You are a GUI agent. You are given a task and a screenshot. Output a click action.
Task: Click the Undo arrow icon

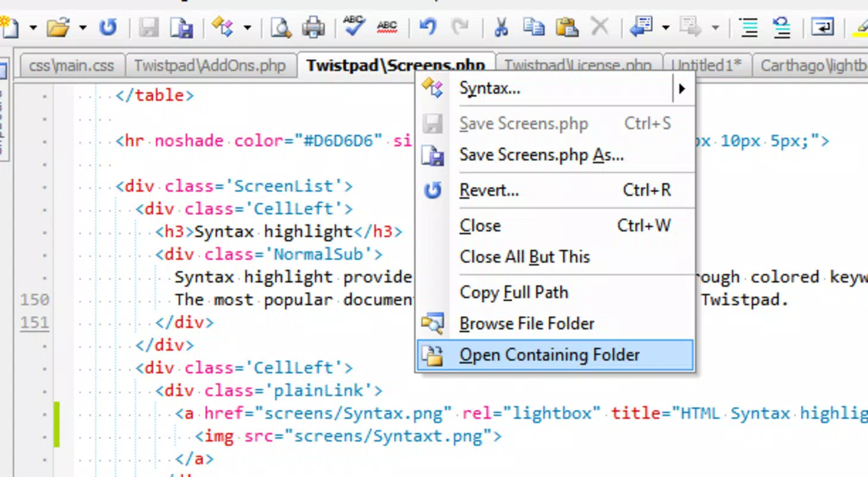pyautogui.click(x=428, y=27)
